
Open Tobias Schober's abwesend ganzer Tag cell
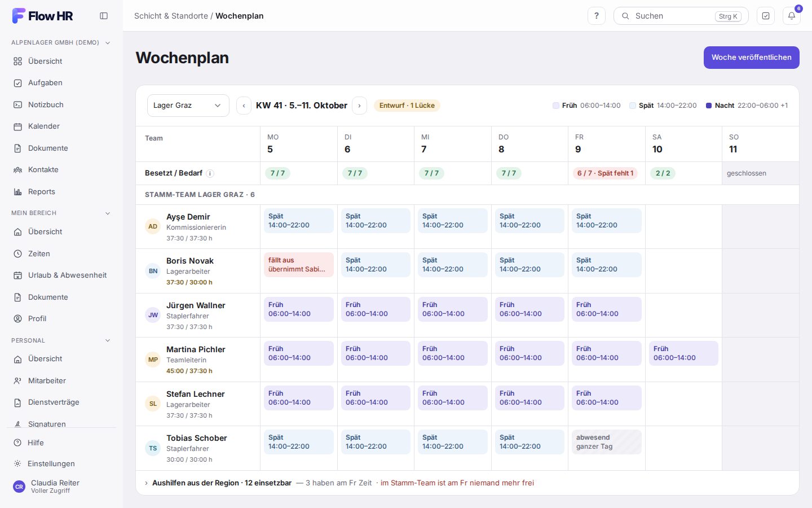(607, 442)
